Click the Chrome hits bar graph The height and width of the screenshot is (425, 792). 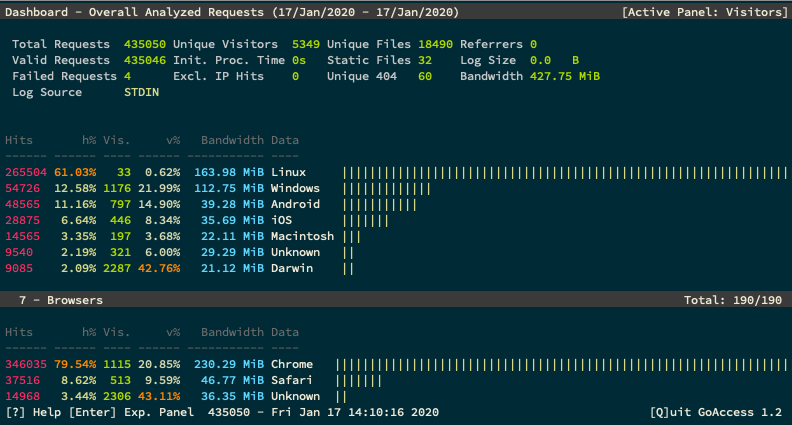click(x=562, y=365)
